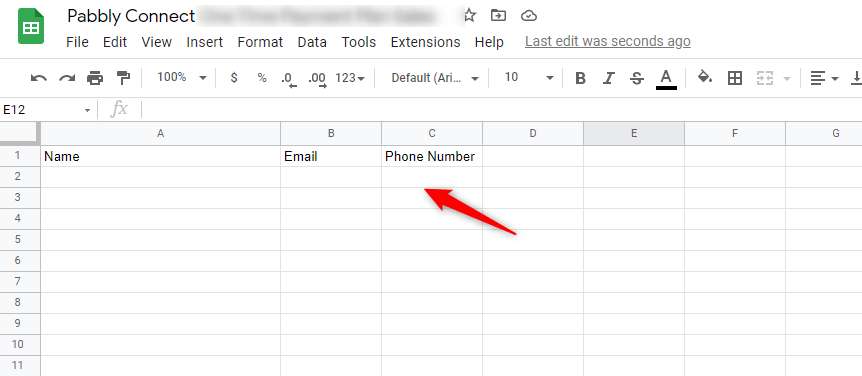Toggle Strikethrough formatting

click(637, 78)
